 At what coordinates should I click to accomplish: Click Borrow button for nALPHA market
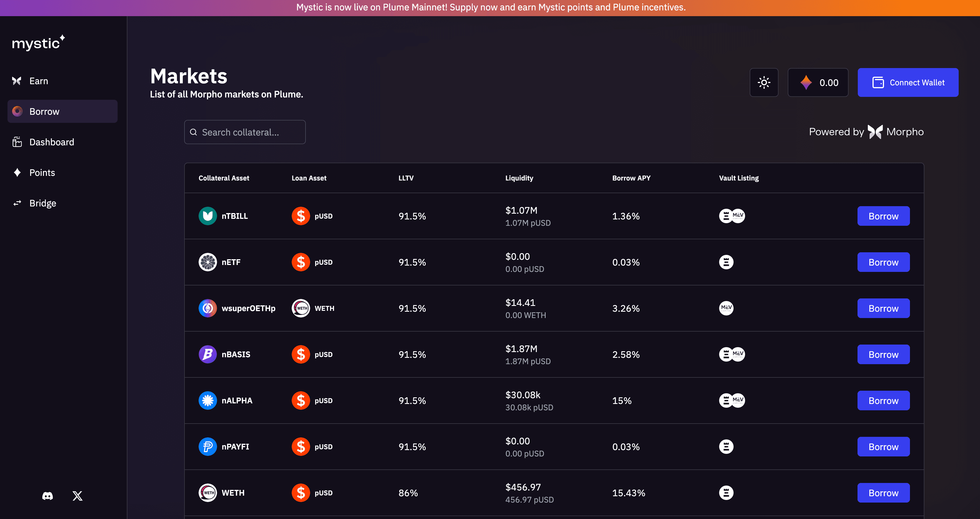(883, 401)
